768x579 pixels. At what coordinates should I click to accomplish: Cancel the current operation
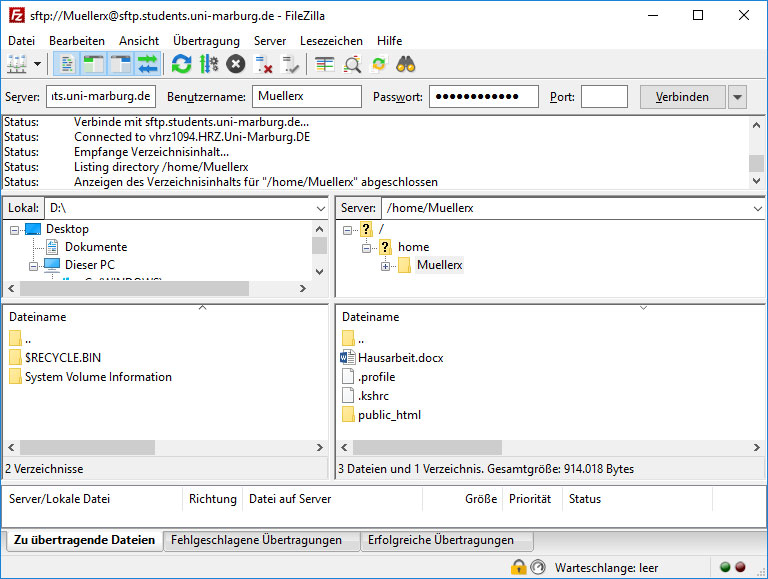click(x=236, y=64)
